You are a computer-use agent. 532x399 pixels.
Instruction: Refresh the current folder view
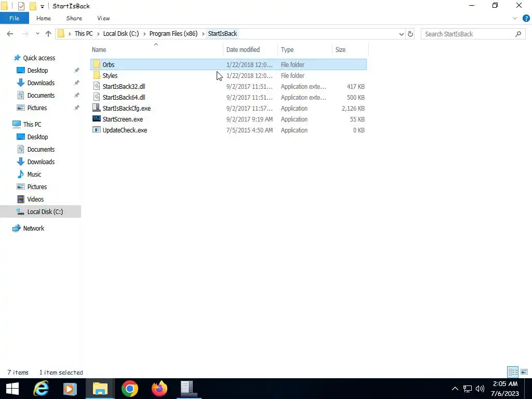(x=410, y=34)
